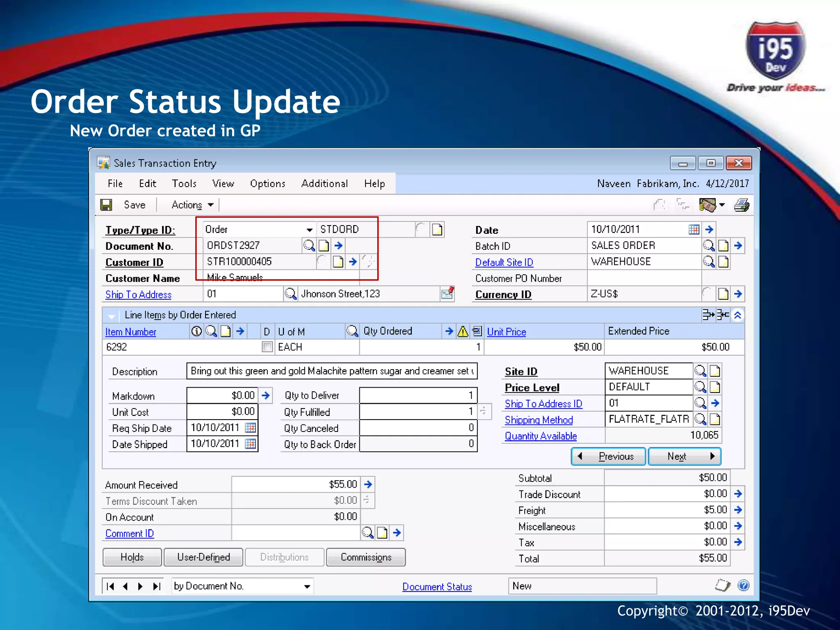This screenshot has width=840, height=630.
Task: Click the Ship To Address internet info icon
Action: pyautogui.click(x=447, y=293)
